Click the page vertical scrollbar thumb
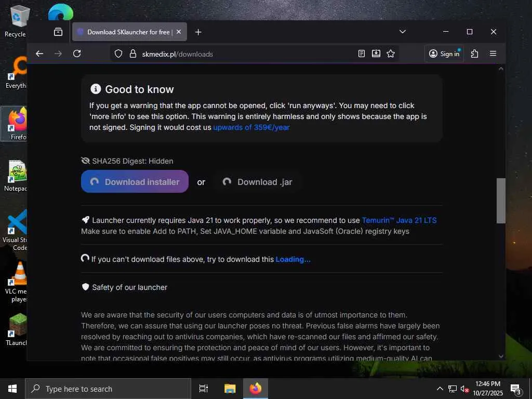This screenshot has height=399, width=532. pyautogui.click(x=501, y=201)
